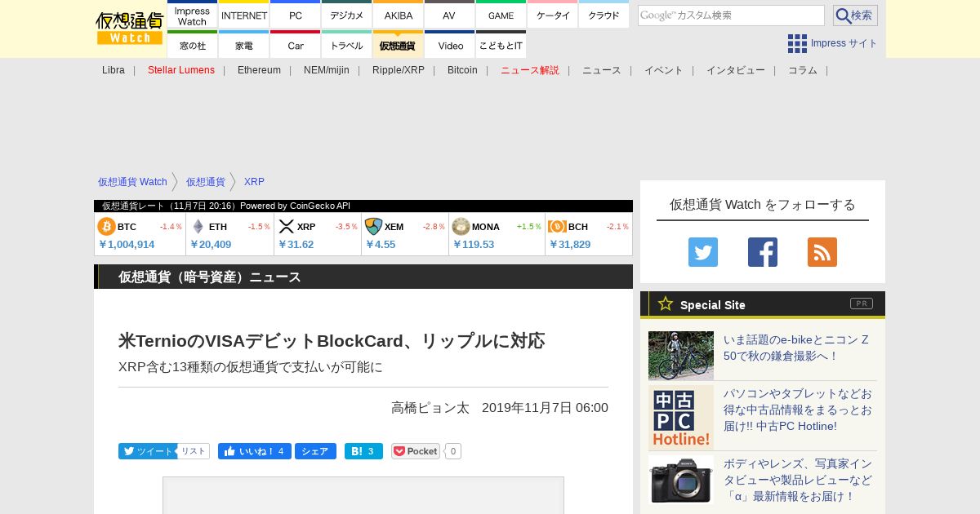
Task: Open the コラム menu link
Action: (803, 70)
